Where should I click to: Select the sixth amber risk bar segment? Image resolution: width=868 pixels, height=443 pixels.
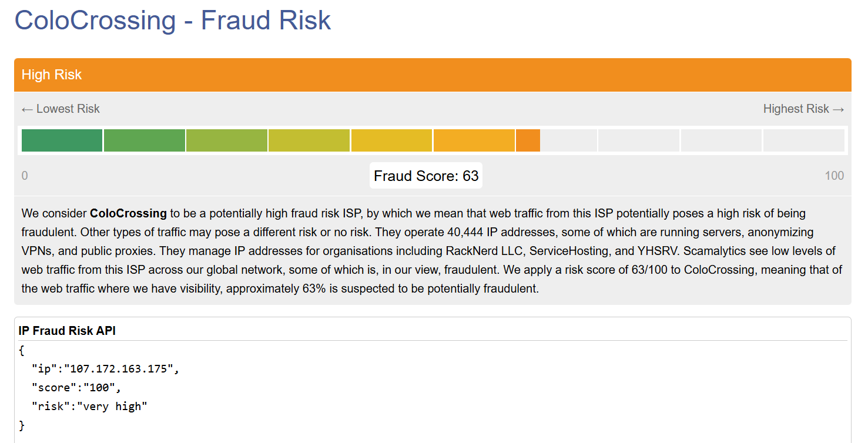[474, 140]
